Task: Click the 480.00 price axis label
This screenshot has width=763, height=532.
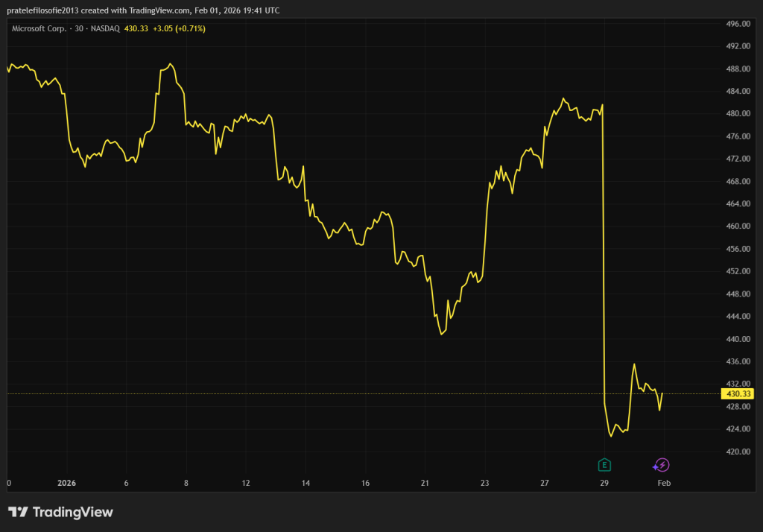Action: point(738,114)
